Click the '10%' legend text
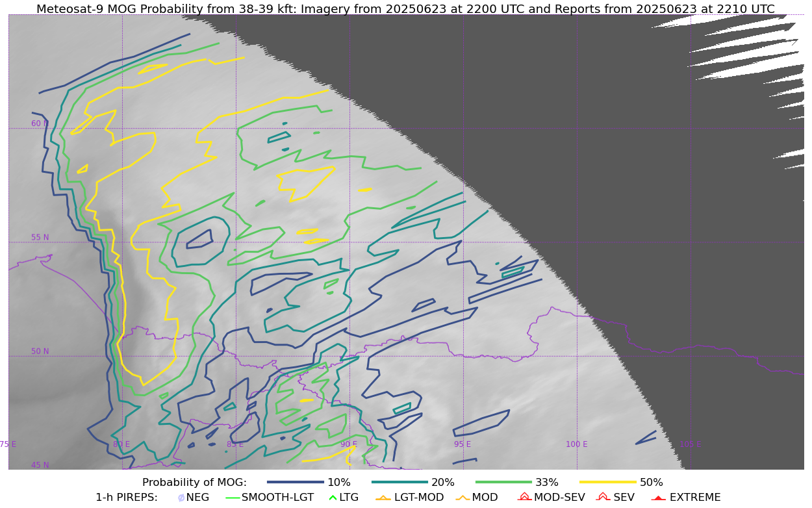 click(339, 483)
